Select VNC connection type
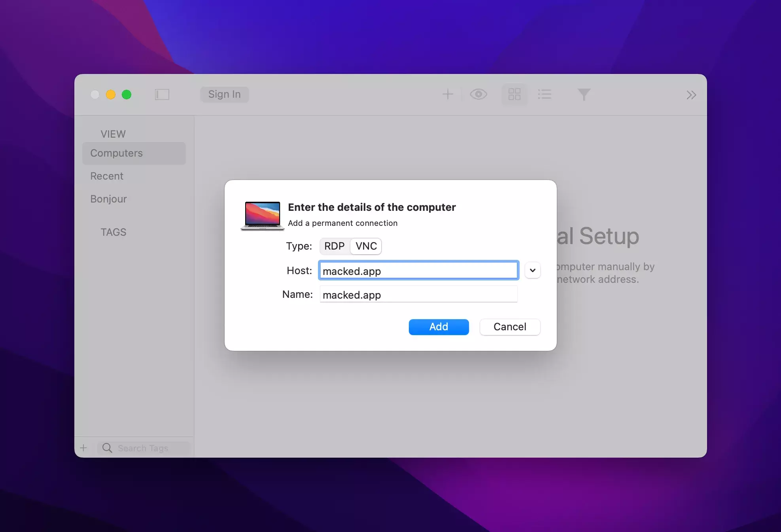Image resolution: width=781 pixels, height=532 pixels. pos(366,246)
